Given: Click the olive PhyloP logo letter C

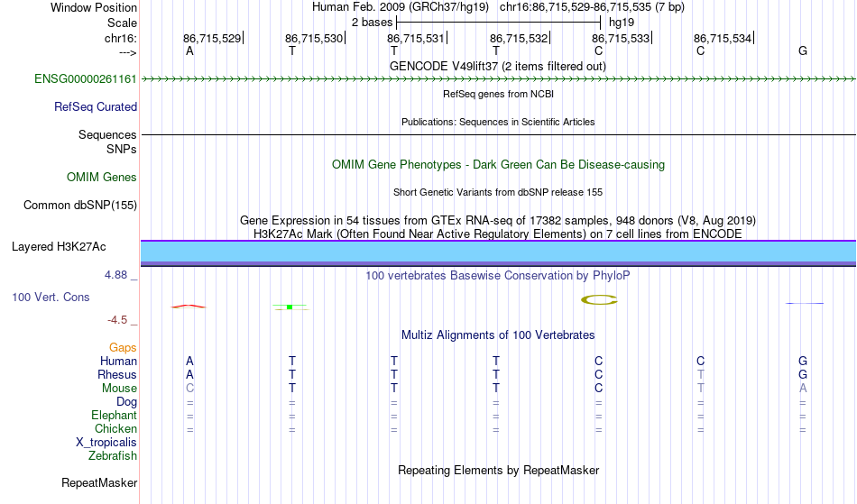Looking at the screenshot, I should 599,299.
